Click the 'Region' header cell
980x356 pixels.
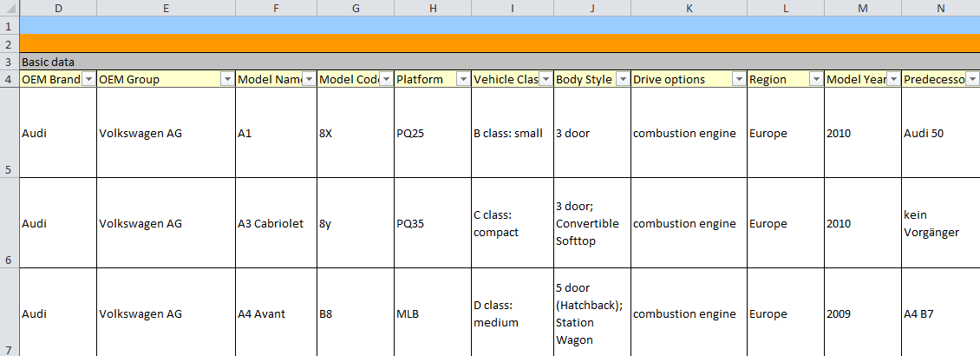tap(786, 80)
